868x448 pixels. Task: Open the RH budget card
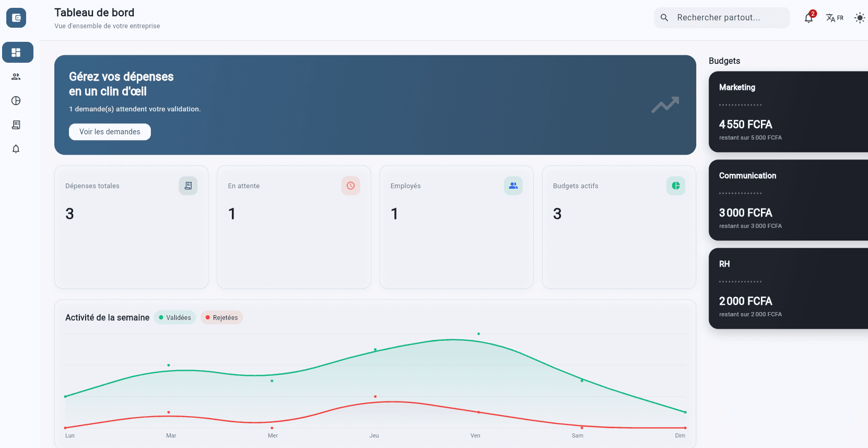788,289
